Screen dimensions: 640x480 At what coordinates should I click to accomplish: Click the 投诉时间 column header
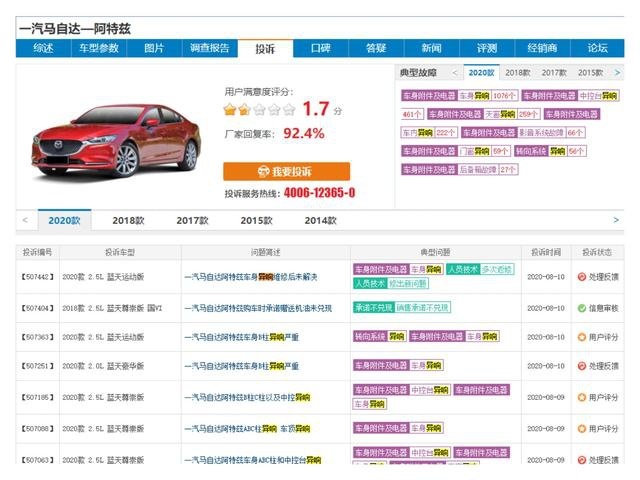[x=546, y=252]
